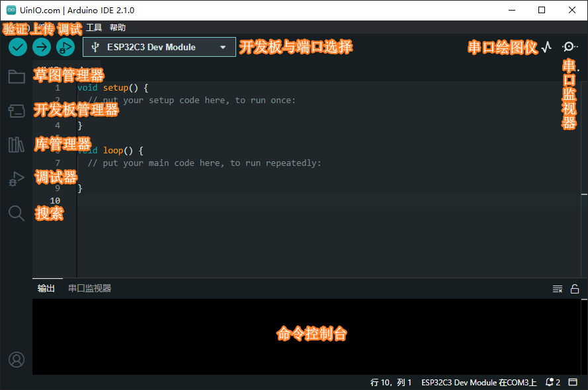Image resolution: width=588 pixels, height=390 pixels.
Task: Open the Debugger sidebar panel
Action: pyautogui.click(x=17, y=178)
